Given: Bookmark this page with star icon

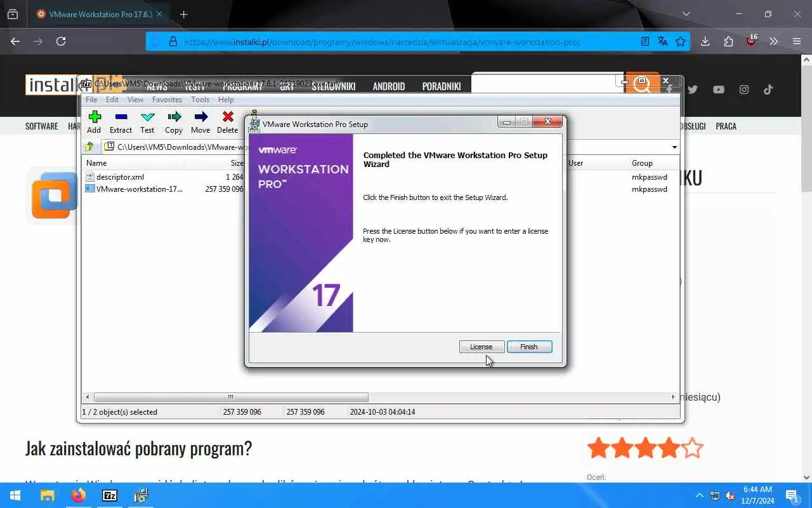Looking at the screenshot, I should coord(681,41).
